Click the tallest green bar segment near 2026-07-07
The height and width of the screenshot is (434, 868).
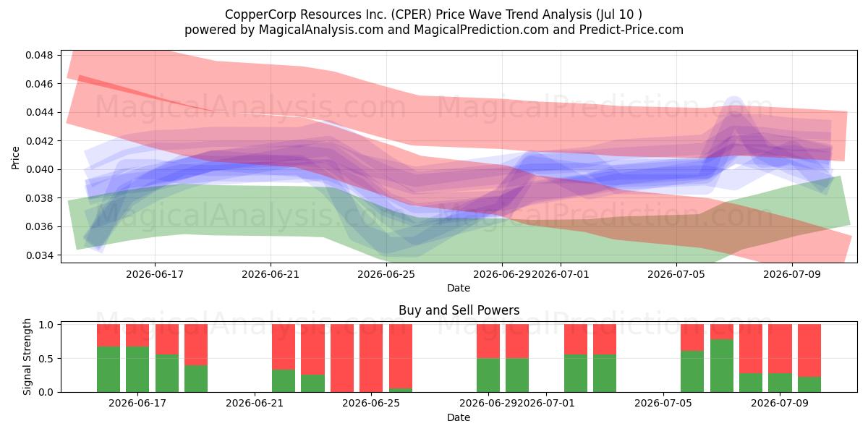pyautogui.click(x=721, y=366)
